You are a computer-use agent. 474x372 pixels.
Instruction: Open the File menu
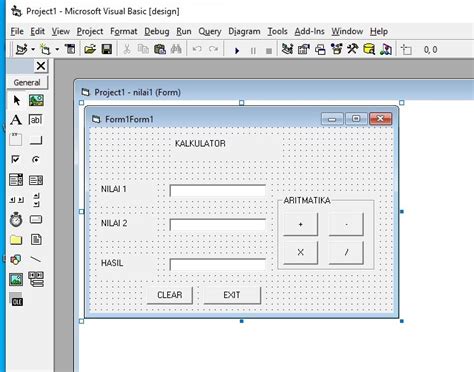(17, 31)
